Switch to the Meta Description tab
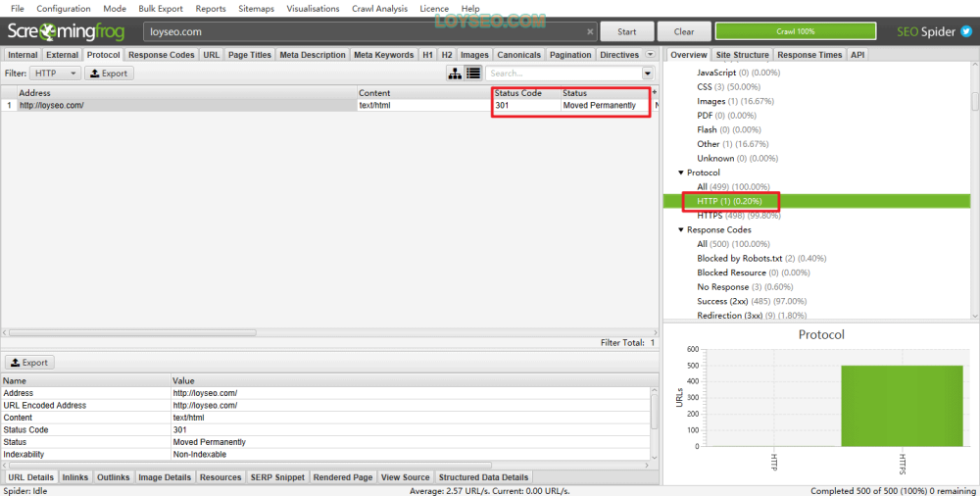 (x=313, y=55)
